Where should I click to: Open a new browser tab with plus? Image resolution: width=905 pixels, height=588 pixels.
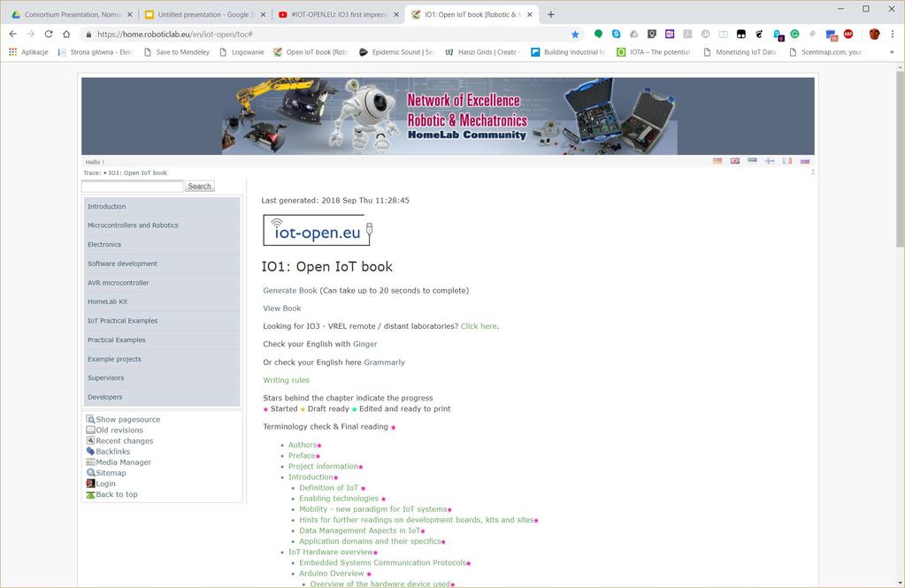(x=550, y=14)
